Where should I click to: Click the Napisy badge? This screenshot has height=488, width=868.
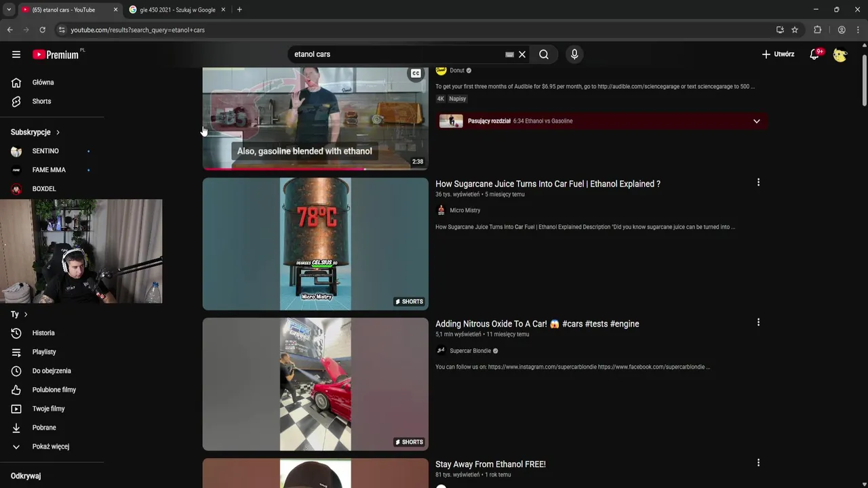click(458, 99)
